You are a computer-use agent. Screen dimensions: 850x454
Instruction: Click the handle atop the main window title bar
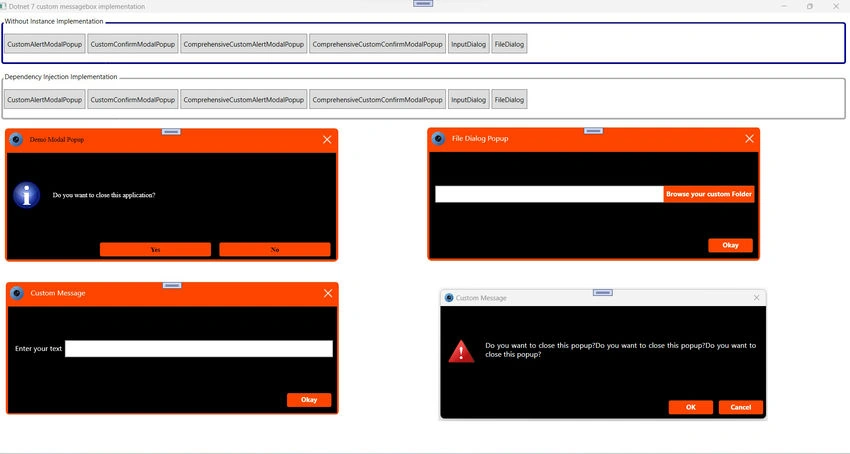tap(423, 3)
